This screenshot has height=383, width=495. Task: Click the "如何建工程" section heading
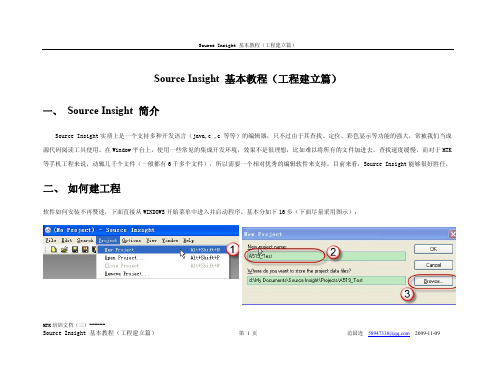pos(94,189)
